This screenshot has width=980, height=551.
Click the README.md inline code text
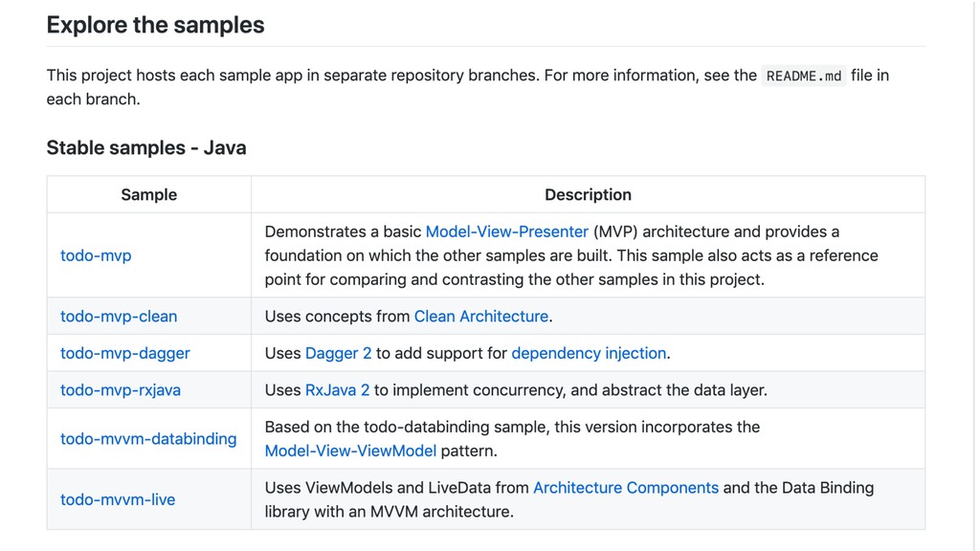[804, 76]
